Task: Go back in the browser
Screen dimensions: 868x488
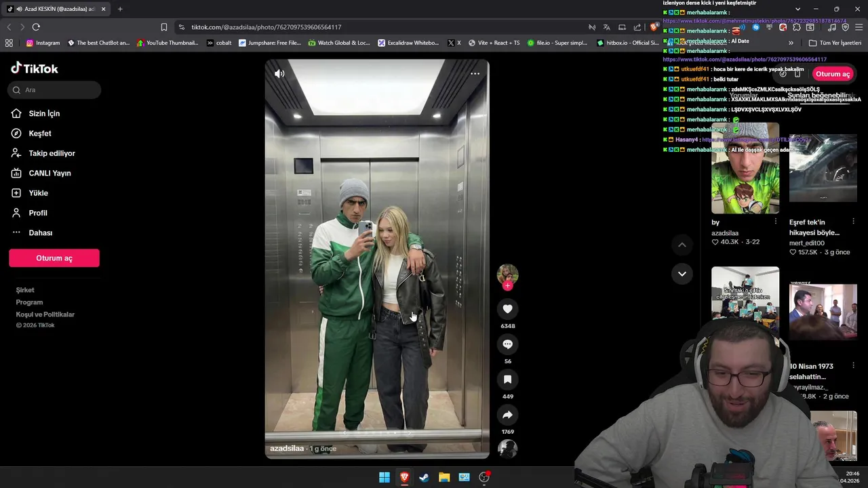Action: coord(9,27)
